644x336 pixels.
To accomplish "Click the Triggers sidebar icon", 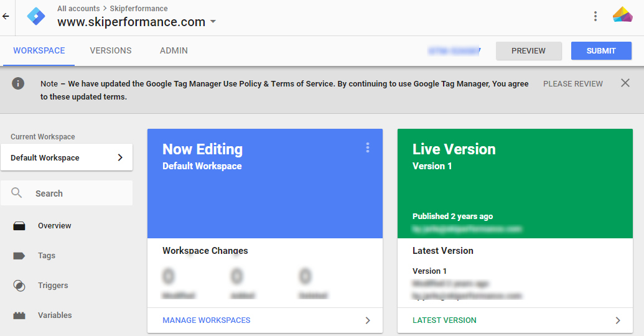I will pyautogui.click(x=19, y=286).
